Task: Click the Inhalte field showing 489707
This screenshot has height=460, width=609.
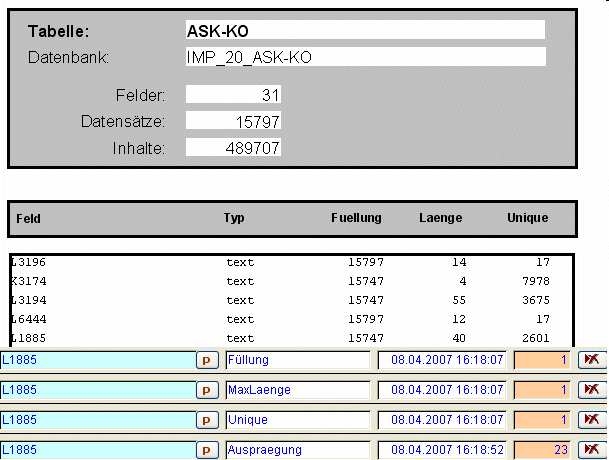Action: 233,148
